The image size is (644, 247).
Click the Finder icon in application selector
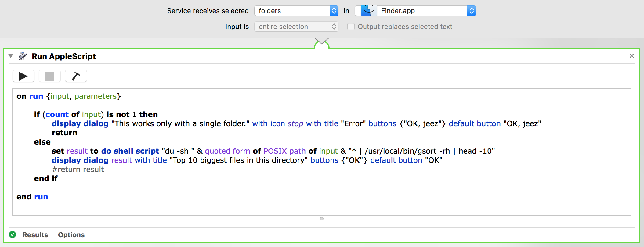369,10
